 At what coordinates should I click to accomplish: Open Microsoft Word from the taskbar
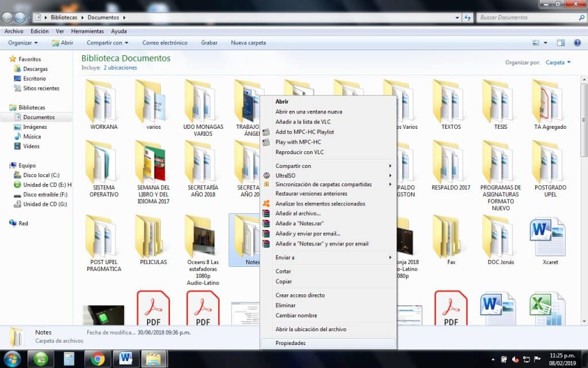pyautogui.click(x=126, y=358)
